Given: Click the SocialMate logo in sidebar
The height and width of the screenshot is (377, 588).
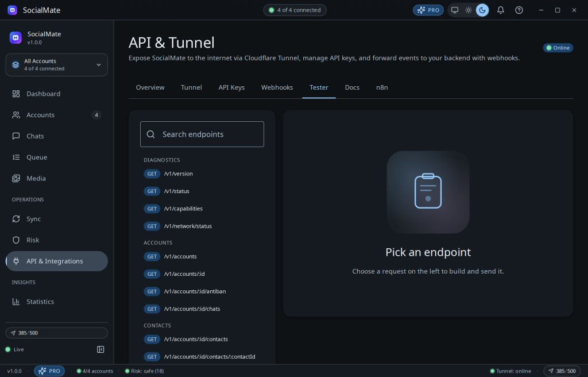Looking at the screenshot, I should 16,37.
